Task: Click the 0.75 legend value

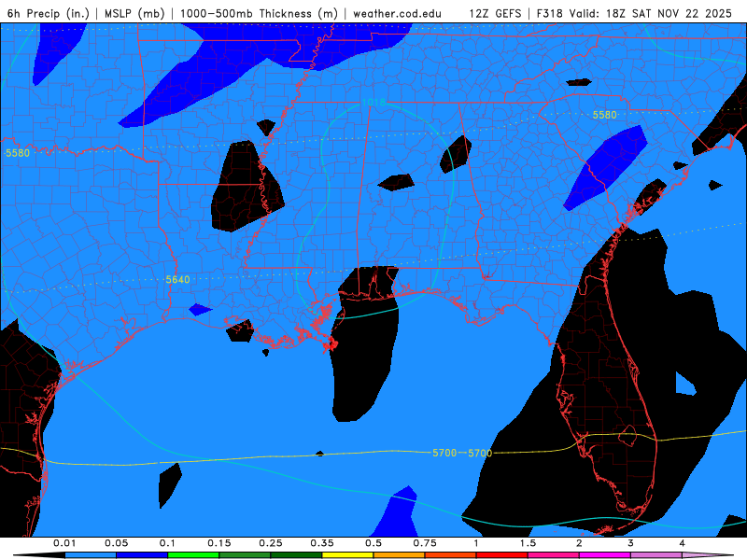Action: click(x=425, y=543)
